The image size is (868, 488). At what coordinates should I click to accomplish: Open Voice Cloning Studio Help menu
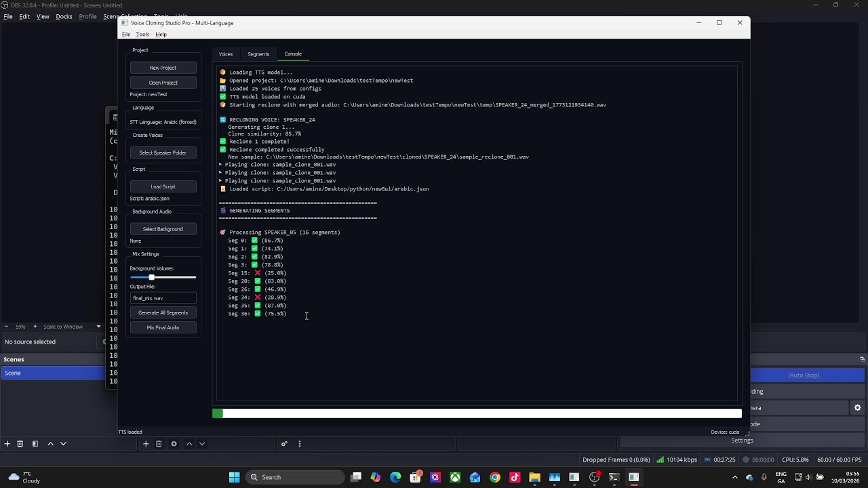coord(161,35)
